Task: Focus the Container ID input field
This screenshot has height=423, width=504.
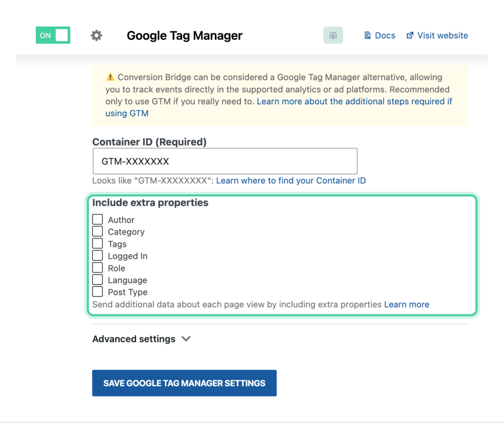Action: click(x=225, y=161)
